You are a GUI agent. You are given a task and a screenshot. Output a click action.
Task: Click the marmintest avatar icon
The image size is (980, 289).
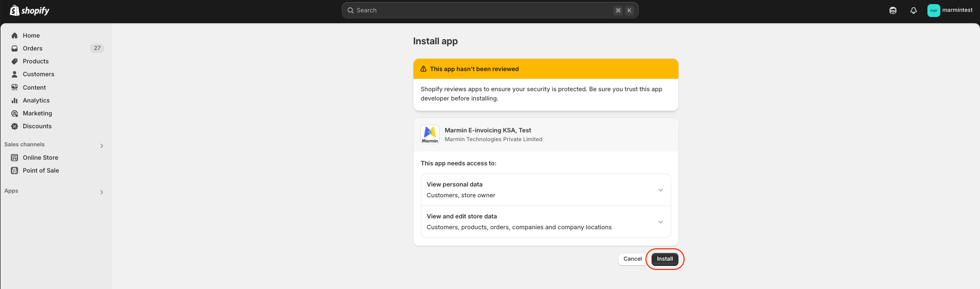tap(934, 10)
